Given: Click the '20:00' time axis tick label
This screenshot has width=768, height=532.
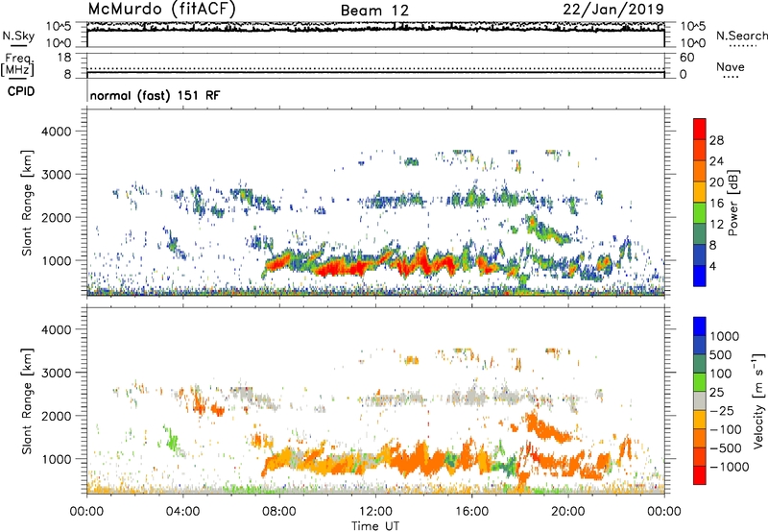Looking at the screenshot, I should click(x=567, y=512).
